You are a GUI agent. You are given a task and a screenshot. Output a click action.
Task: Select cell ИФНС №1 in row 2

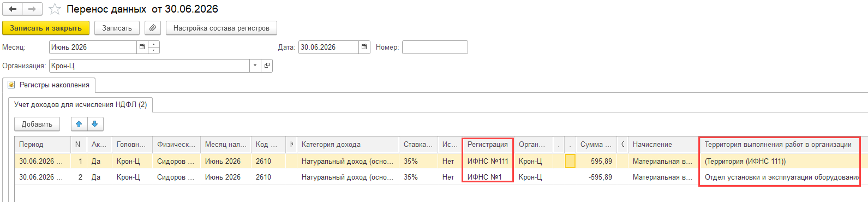click(488, 177)
